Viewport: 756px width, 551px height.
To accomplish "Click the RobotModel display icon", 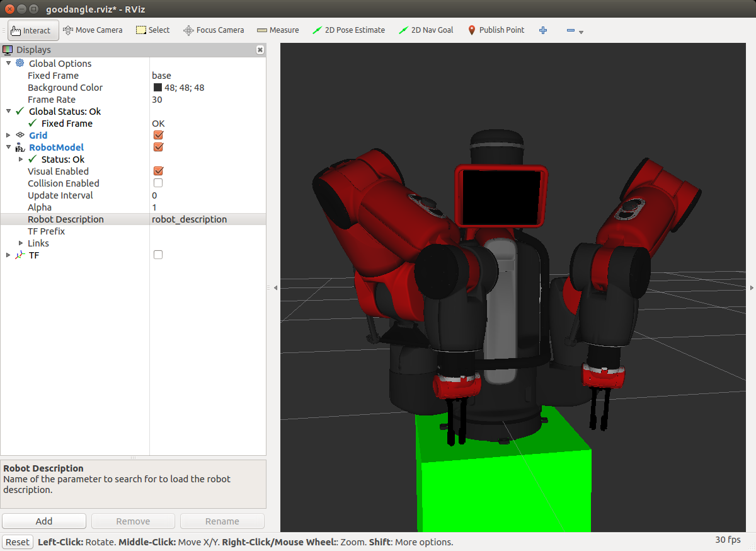I will point(20,147).
